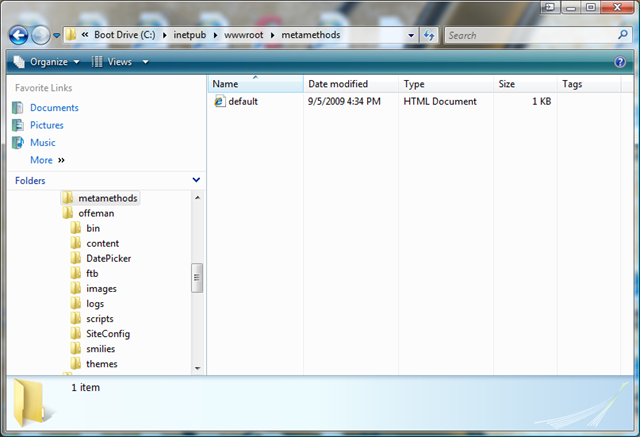Sort by the Tags column header
The height and width of the screenshot is (437, 640).
[589, 84]
